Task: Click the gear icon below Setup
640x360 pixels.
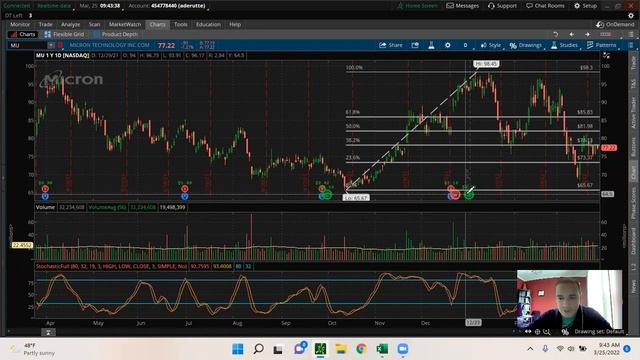Action: pos(631,16)
